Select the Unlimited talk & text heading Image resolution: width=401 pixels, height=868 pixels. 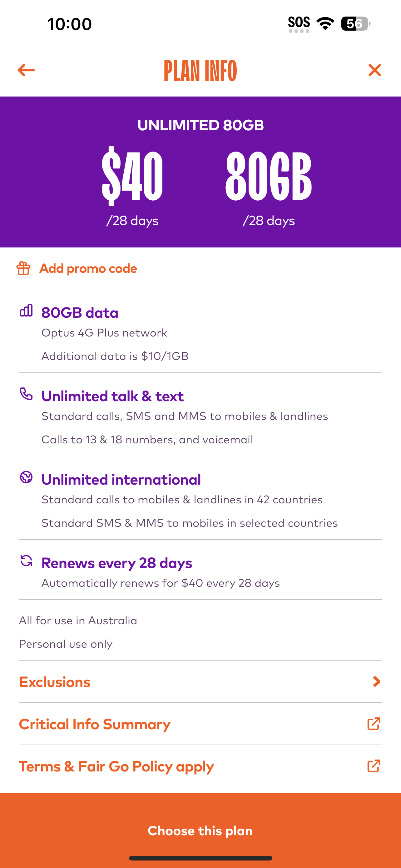tap(112, 396)
